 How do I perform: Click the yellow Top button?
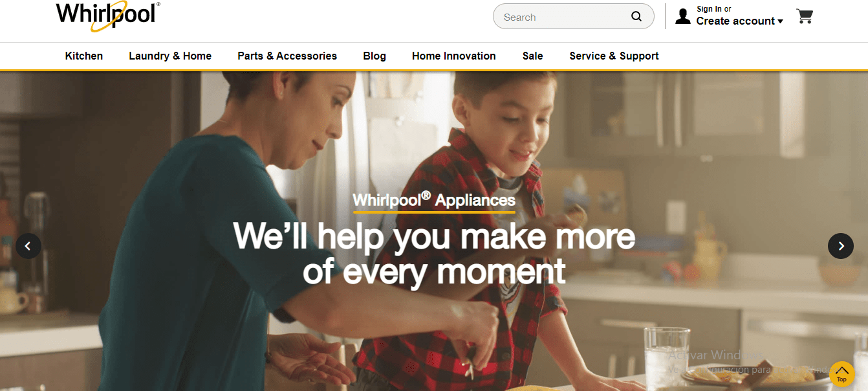coord(841,374)
